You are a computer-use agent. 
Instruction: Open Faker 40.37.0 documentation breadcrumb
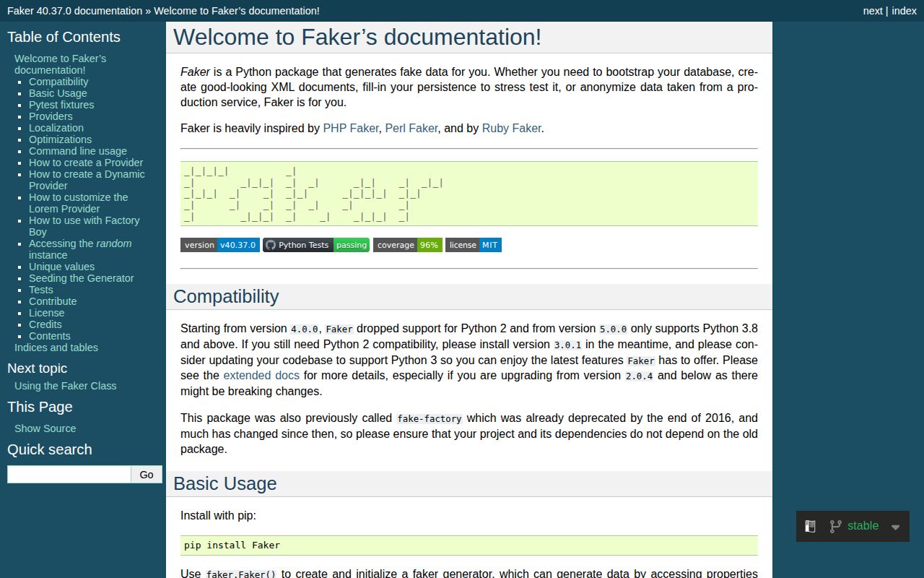(75, 11)
